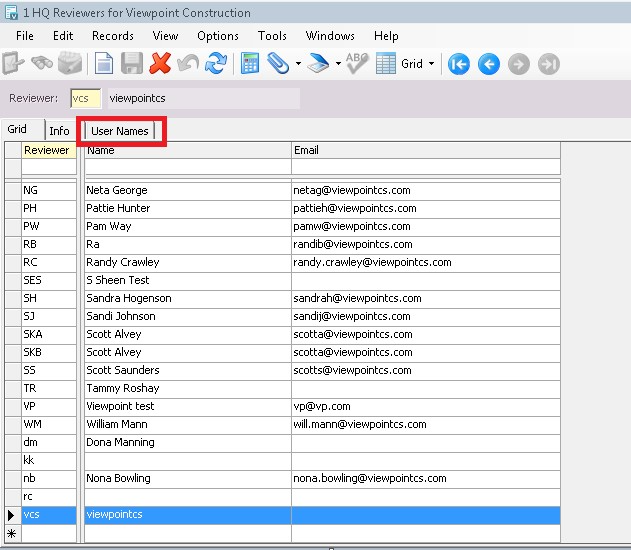This screenshot has height=550, width=631.
Task: Undo changes with the undo arrow icon
Action: tap(188, 64)
